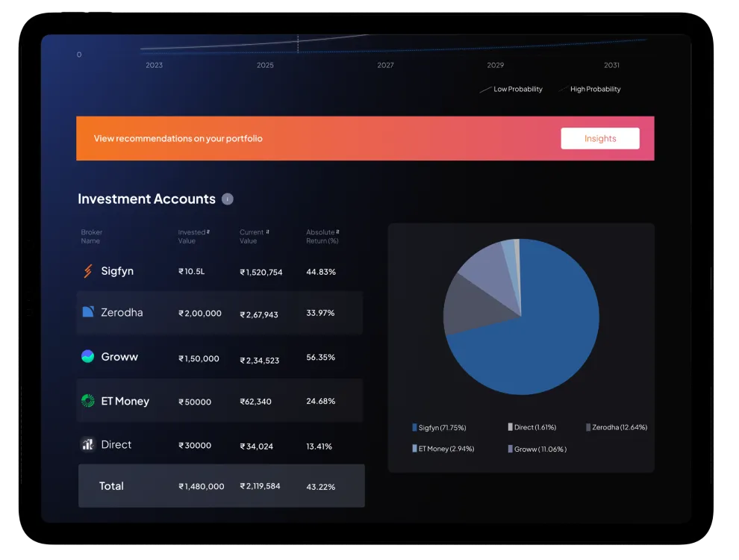Select the Direct broker name

(116, 444)
